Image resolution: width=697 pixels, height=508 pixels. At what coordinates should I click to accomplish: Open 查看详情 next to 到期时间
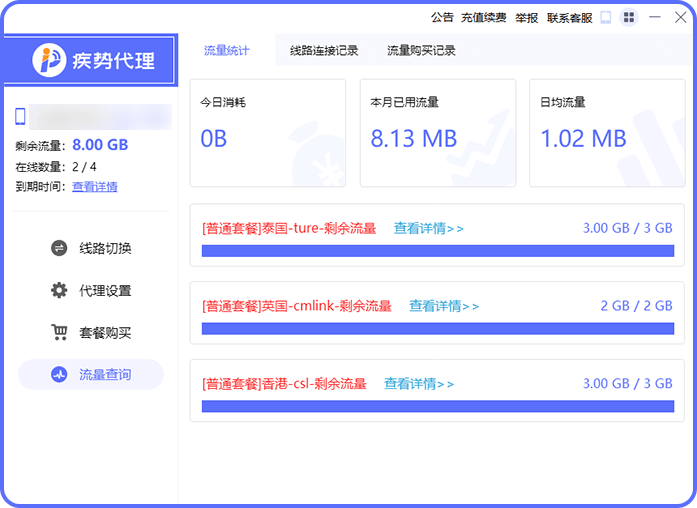tap(95, 186)
